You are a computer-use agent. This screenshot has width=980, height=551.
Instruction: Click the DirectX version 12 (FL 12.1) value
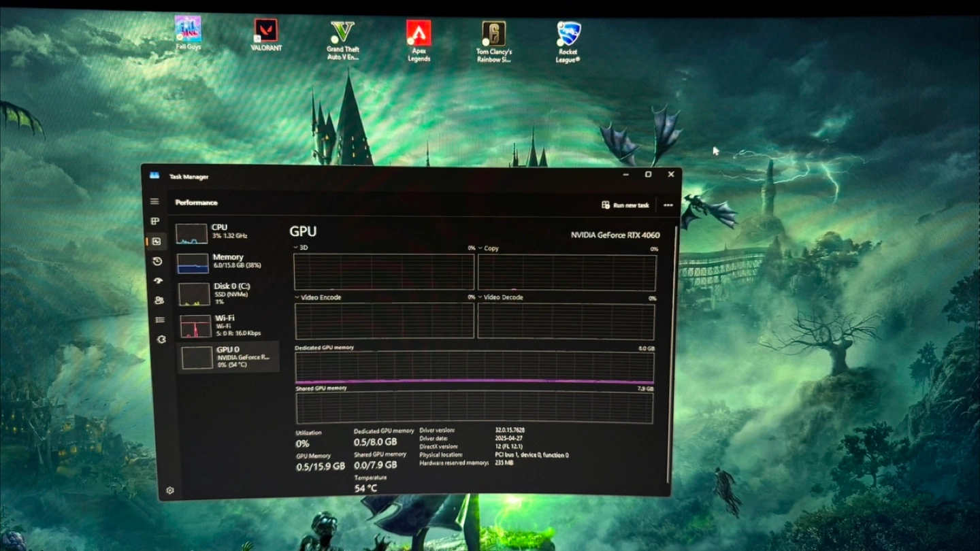[510, 446]
